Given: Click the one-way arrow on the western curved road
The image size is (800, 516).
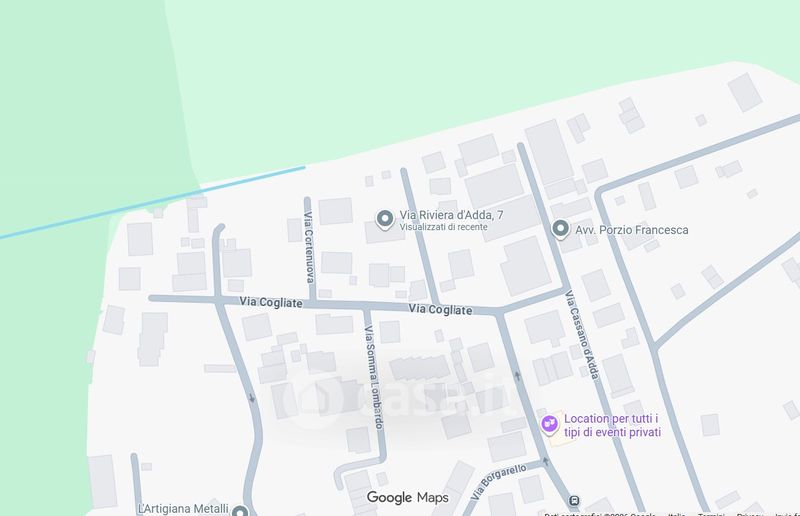Looking at the screenshot, I should 252,398.
